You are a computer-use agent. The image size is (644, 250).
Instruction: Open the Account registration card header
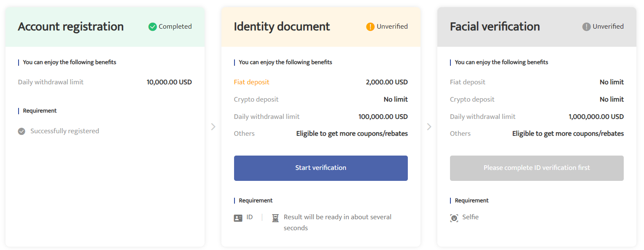pos(105,27)
